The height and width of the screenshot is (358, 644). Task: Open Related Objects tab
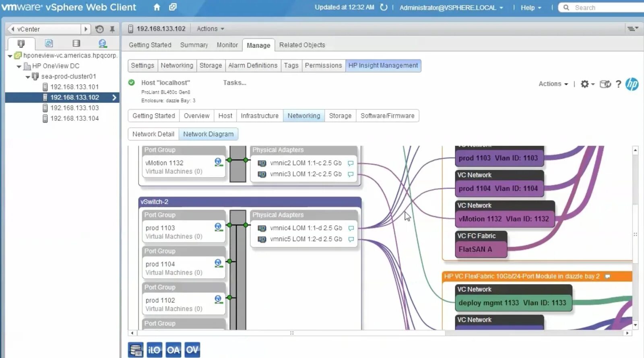coord(302,45)
